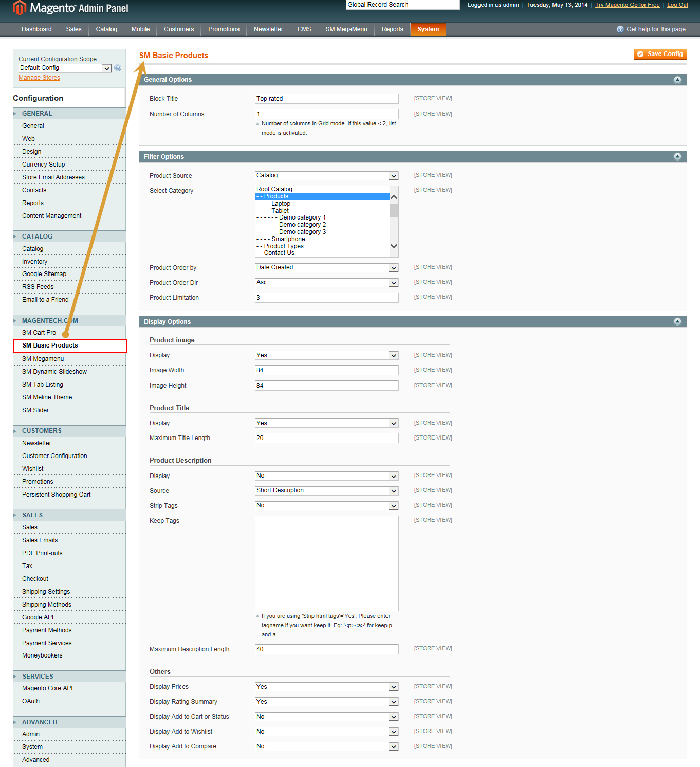Click the Manage Stores link

pos(39,78)
